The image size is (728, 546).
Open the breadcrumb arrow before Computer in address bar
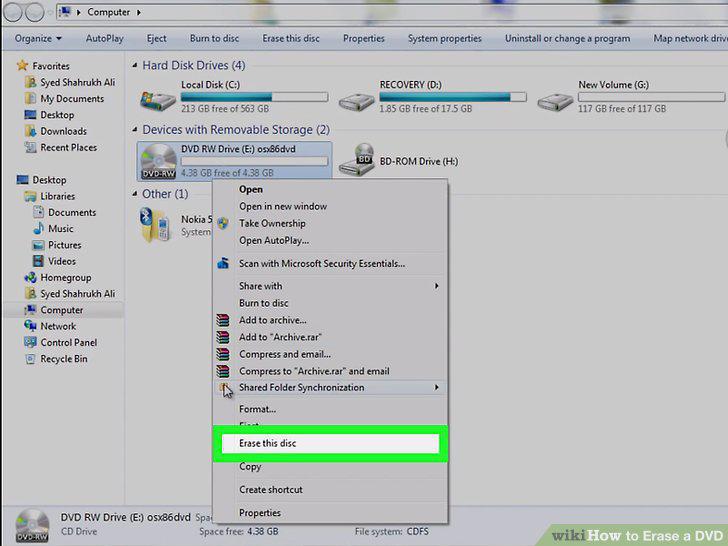pyautogui.click(x=78, y=12)
